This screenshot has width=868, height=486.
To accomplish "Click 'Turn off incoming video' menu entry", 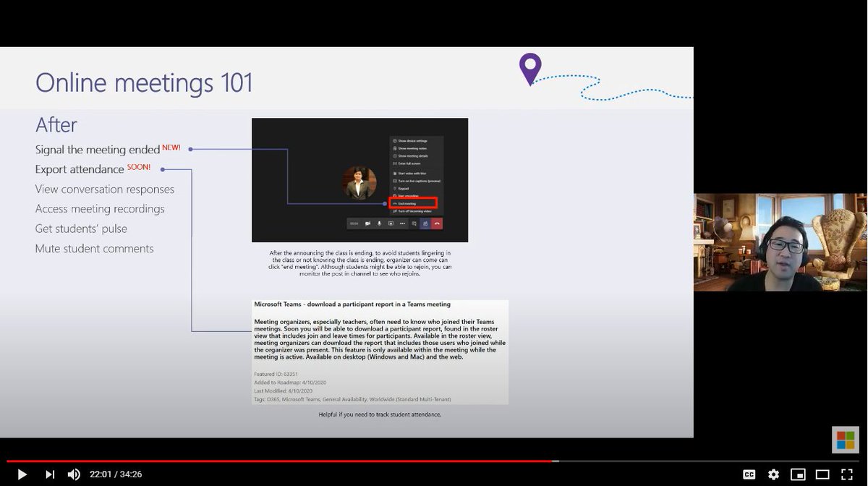I will click(x=412, y=211).
